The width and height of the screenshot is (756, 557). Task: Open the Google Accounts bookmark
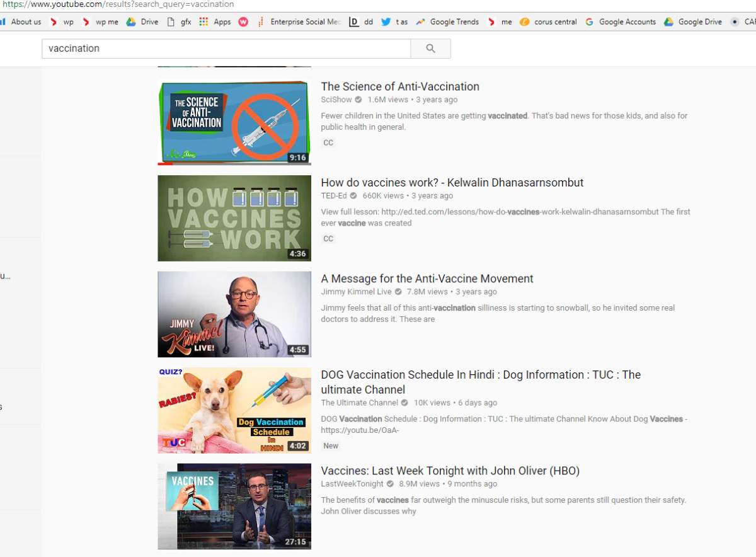(x=621, y=21)
